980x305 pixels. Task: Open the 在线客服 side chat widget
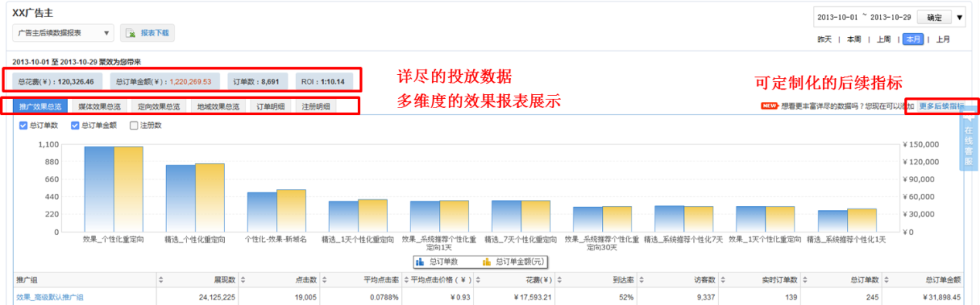tap(969, 142)
